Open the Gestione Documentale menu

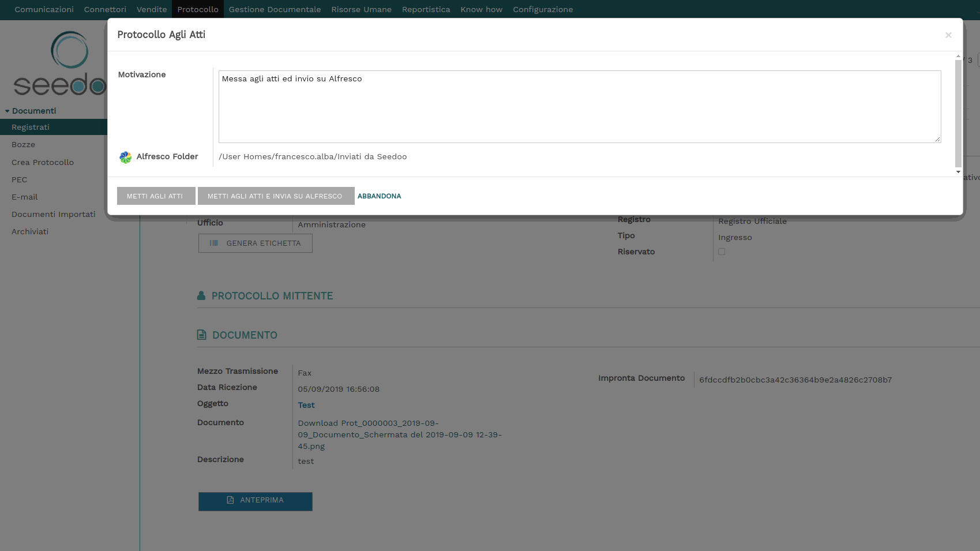pyautogui.click(x=275, y=9)
